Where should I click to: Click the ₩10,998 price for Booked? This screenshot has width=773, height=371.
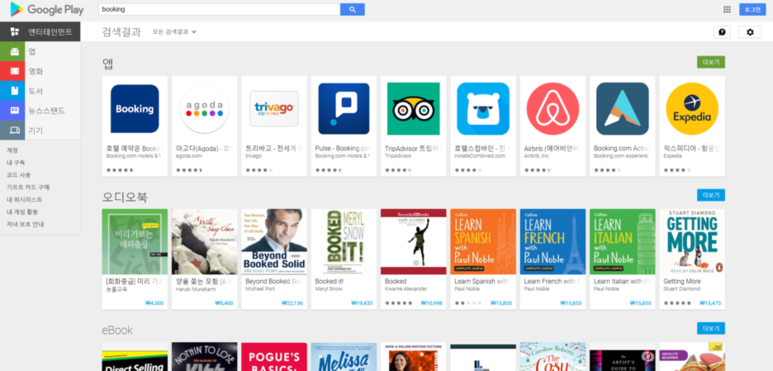pos(431,303)
